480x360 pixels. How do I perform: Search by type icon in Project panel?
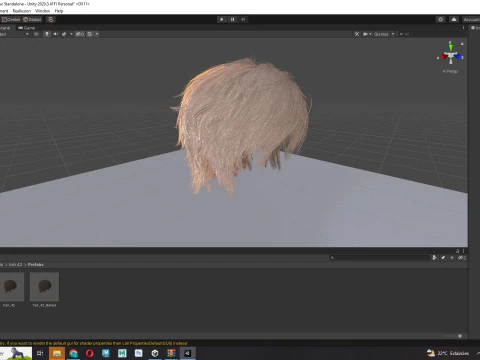click(434, 257)
